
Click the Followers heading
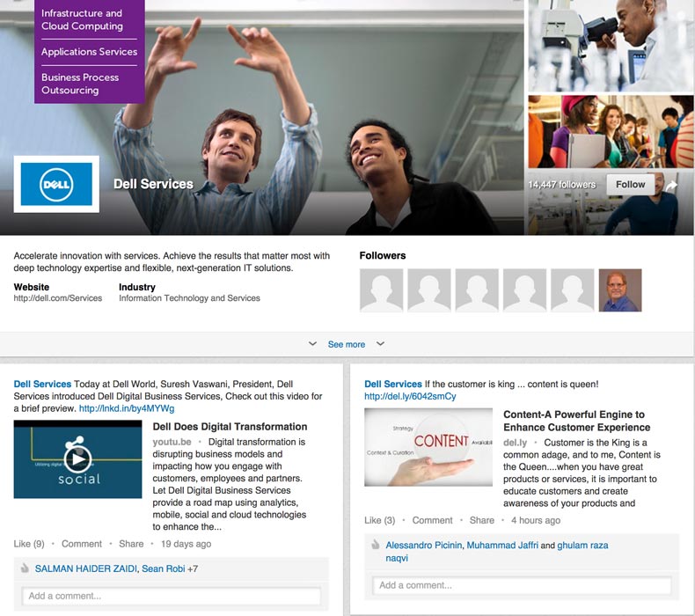(383, 255)
